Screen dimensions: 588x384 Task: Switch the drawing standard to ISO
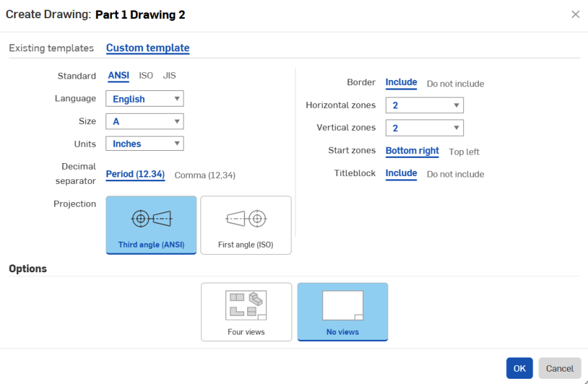pyautogui.click(x=146, y=75)
